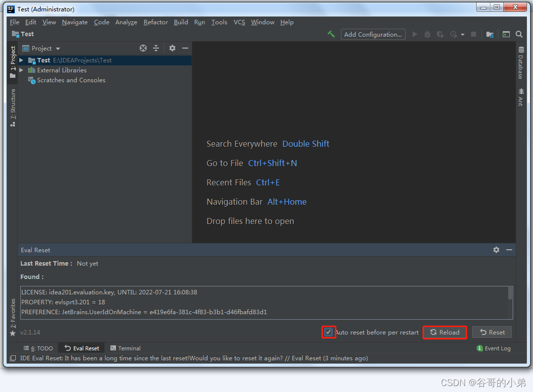
Task: Select the PREFERENCE JetBrains.UserIdOnMachine line
Action: pyautogui.click(x=144, y=312)
